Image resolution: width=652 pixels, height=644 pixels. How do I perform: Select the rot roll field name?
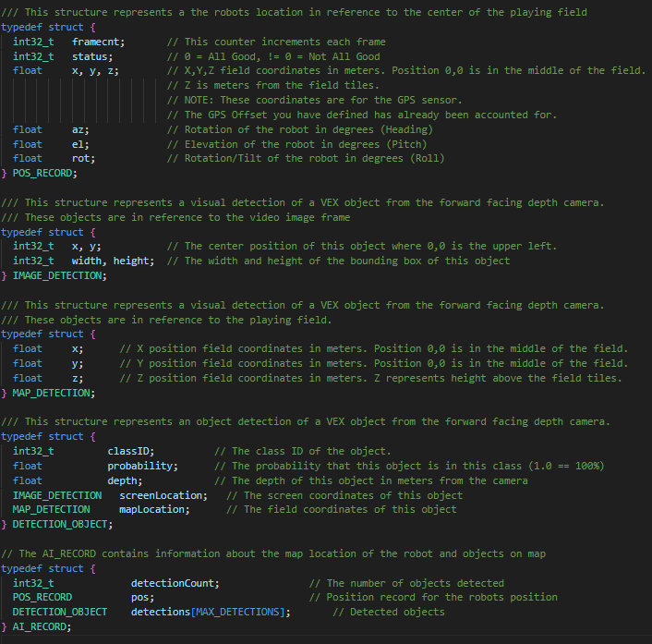pyautogui.click(x=80, y=158)
